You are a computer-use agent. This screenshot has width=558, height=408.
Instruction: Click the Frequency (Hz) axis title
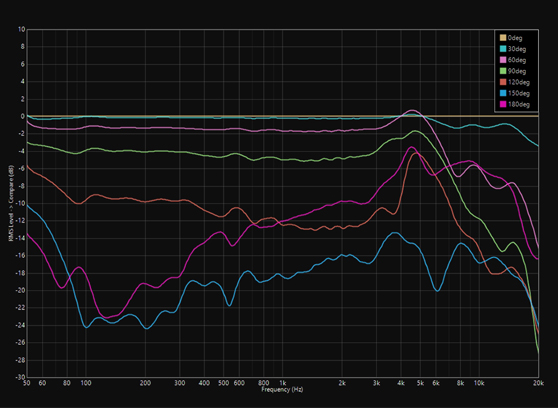point(282,389)
